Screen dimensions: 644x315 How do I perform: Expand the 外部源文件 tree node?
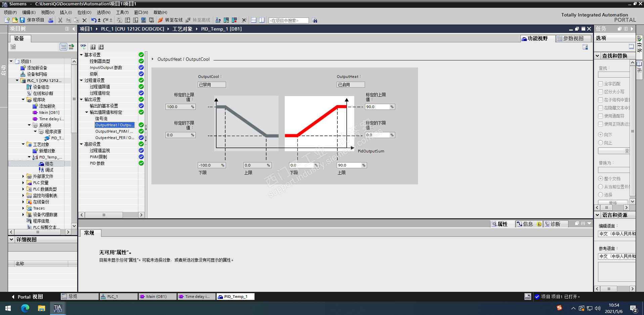coord(23,176)
